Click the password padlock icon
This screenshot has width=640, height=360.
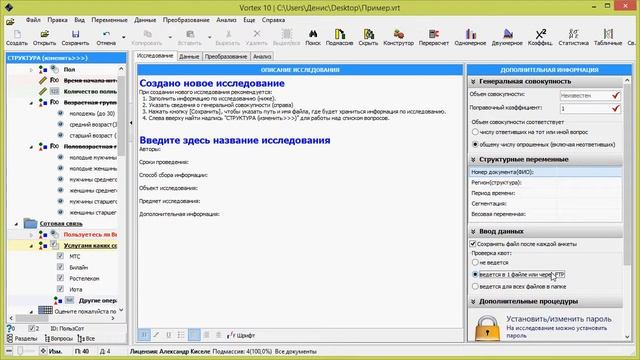click(x=487, y=328)
